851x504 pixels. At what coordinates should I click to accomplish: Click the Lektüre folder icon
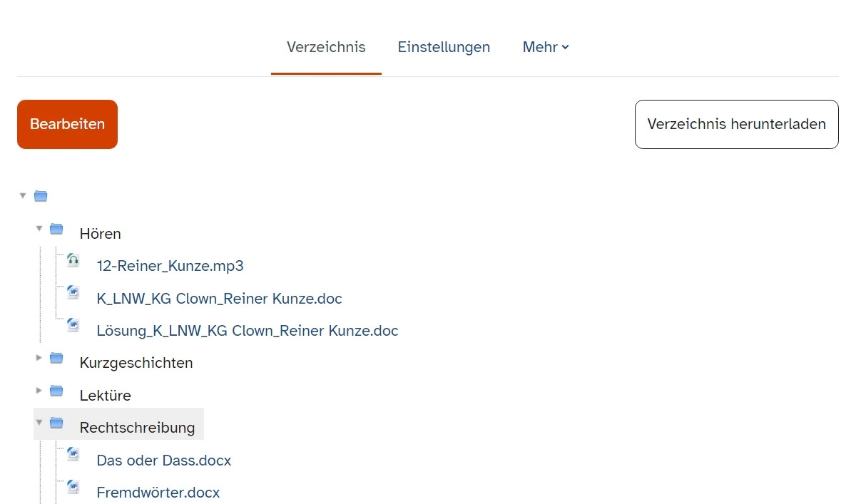pyautogui.click(x=56, y=391)
